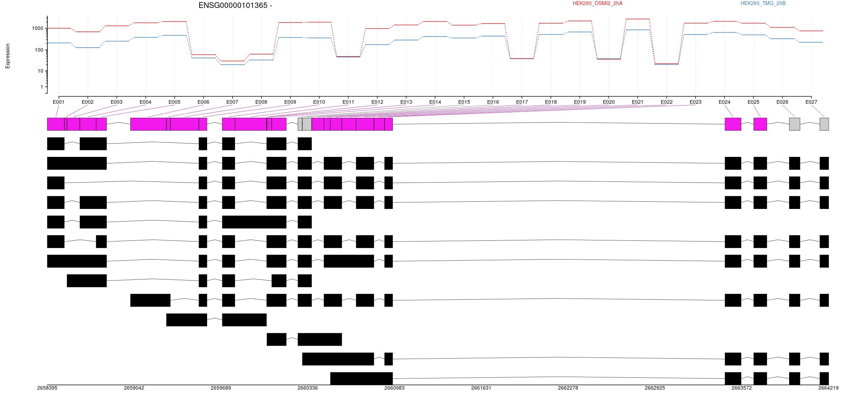Screen dimensions: 868x394
Task: Select exon label E003
Action: click(116, 102)
